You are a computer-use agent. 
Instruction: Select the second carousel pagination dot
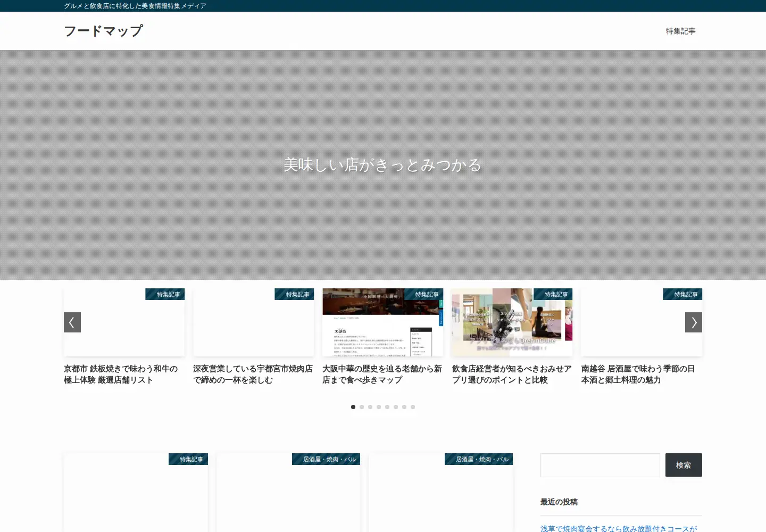[362, 407]
